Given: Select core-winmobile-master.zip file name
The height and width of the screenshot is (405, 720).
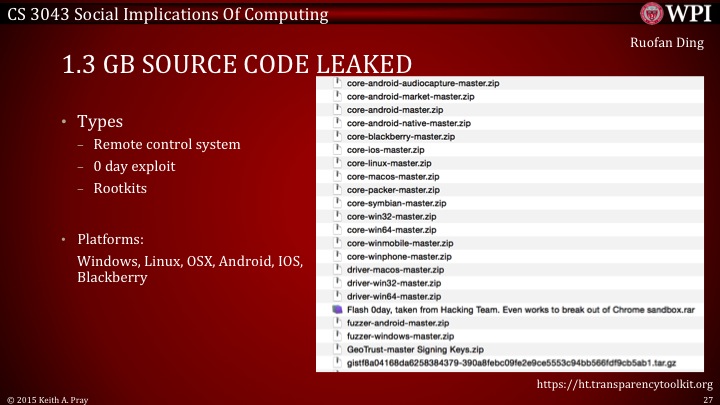Looking at the screenshot, I should (x=400, y=243).
